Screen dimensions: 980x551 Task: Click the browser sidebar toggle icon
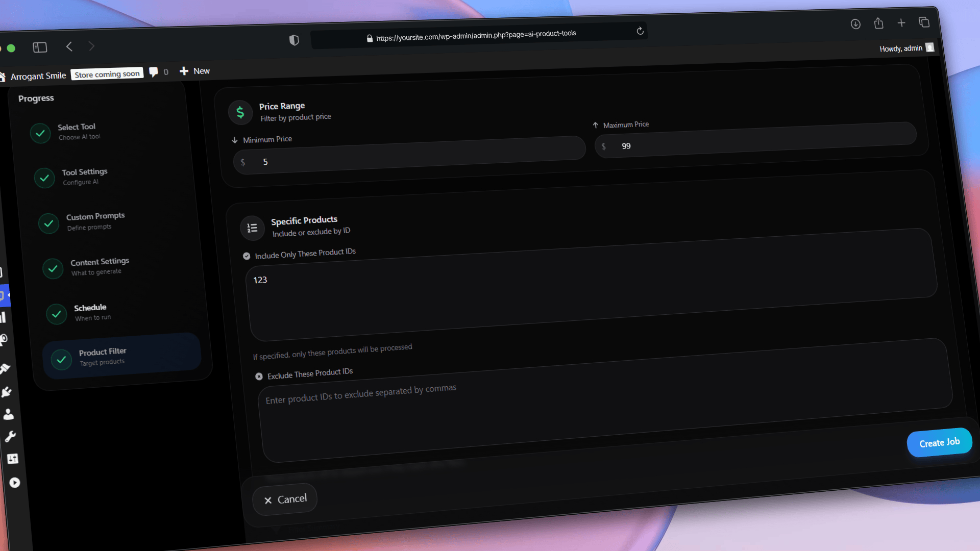pyautogui.click(x=40, y=47)
